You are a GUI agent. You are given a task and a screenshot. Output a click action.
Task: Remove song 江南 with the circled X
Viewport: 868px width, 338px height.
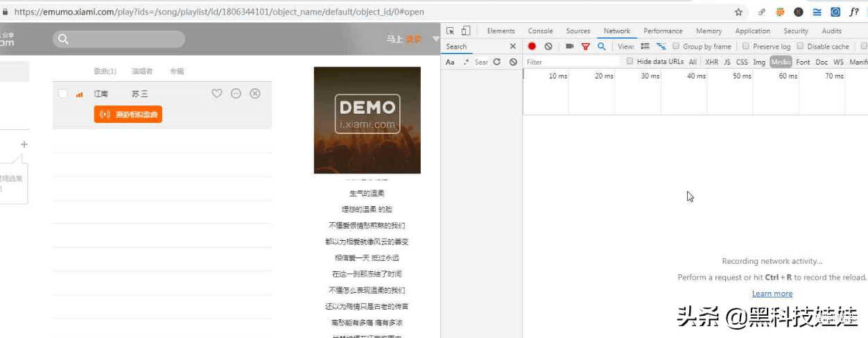click(x=255, y=94)
